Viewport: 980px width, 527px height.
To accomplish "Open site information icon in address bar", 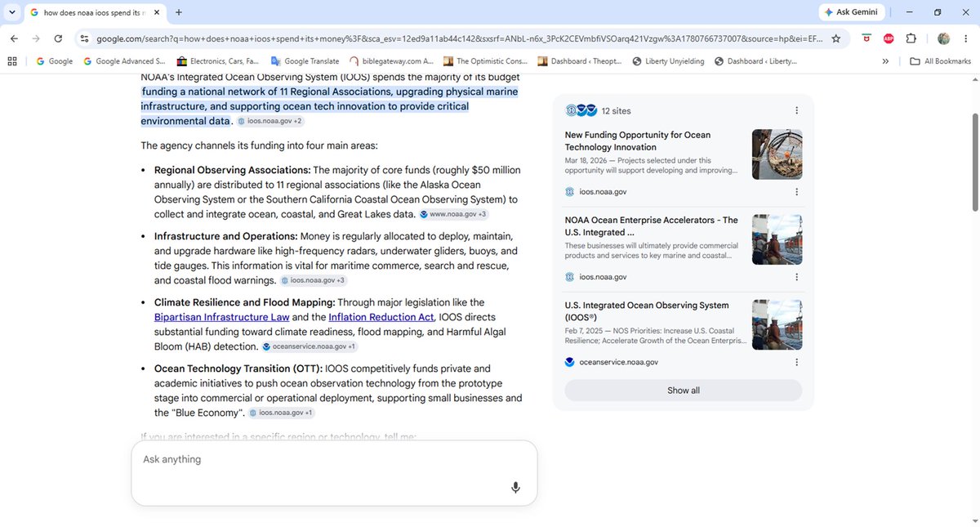I will [x=84, y=38].
